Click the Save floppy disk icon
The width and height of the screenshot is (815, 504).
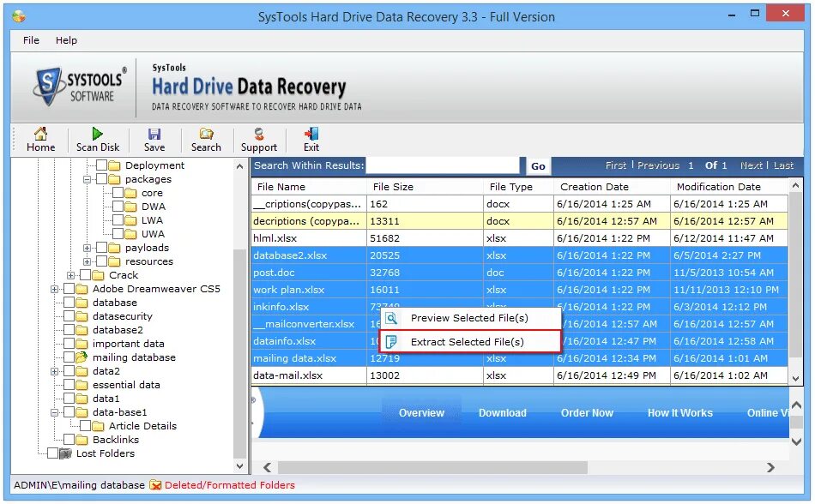[154, 134]
